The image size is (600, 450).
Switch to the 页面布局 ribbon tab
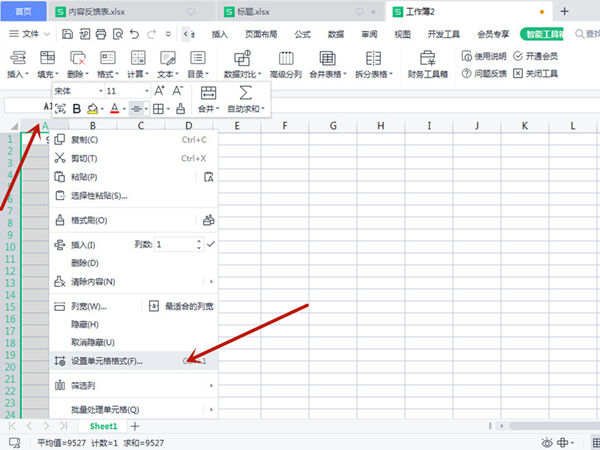261,34
